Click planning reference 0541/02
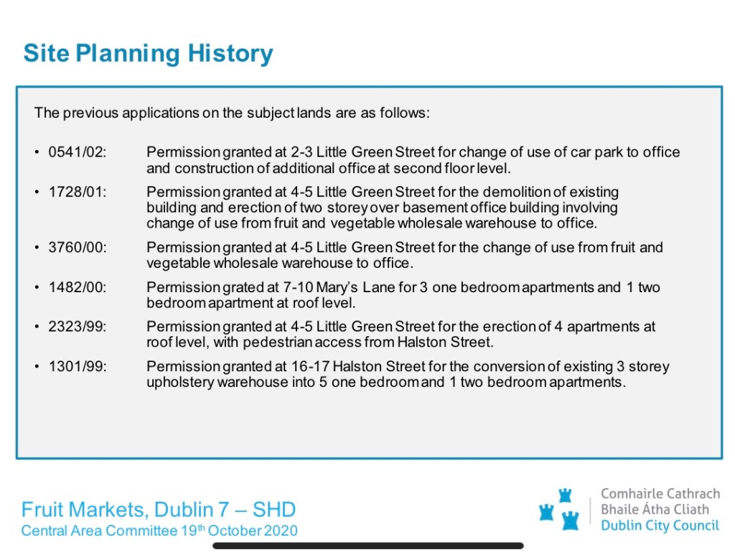 [77, 152]
